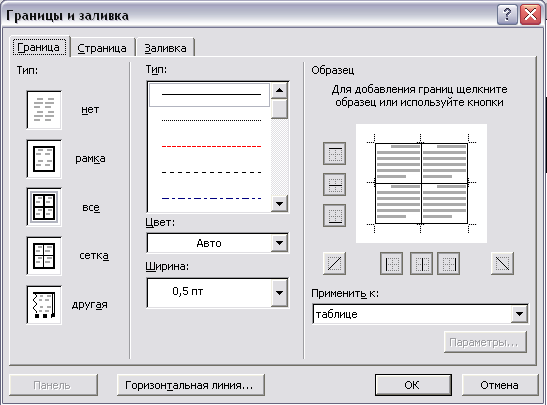Viewport: 547px width, 405px height.
Task: Pick the 'все' all borders icon
Action: [x=44, y=208]
